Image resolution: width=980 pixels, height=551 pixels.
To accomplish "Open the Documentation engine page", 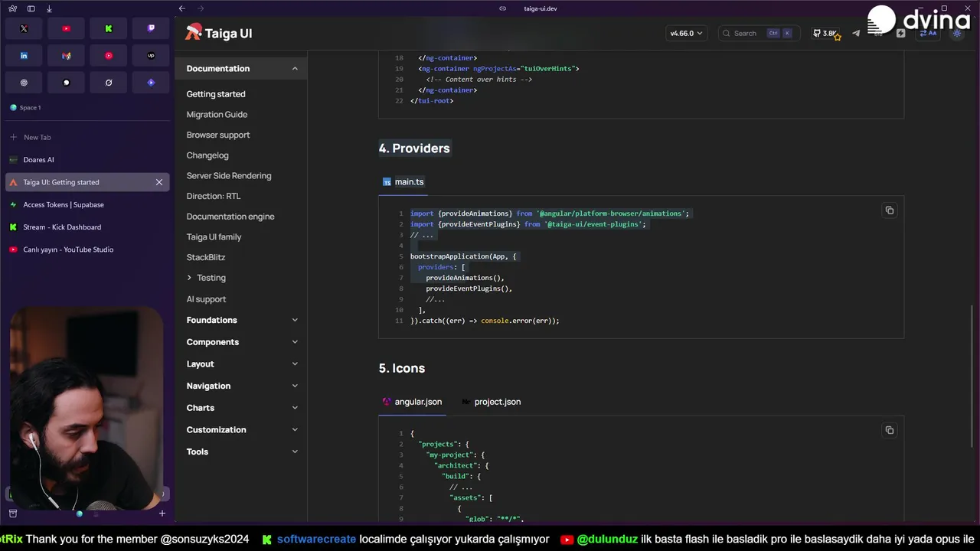I will [x=230, y=217].
